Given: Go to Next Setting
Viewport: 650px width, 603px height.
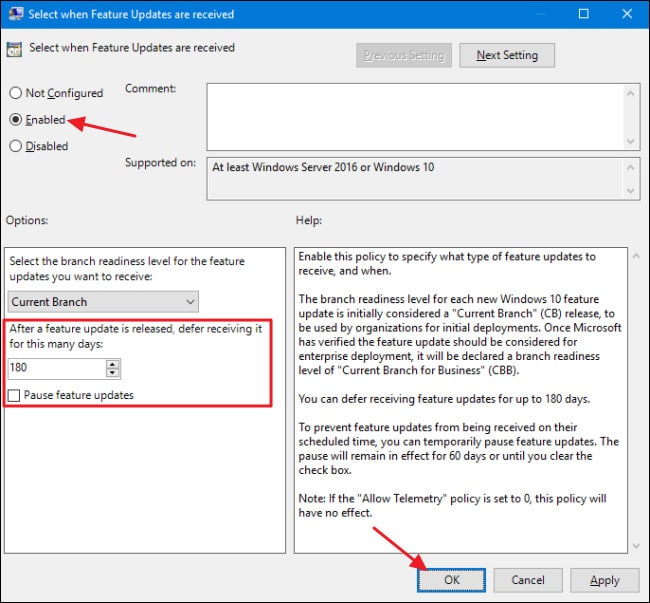Looking at the screenshot, I should point(507,55).
